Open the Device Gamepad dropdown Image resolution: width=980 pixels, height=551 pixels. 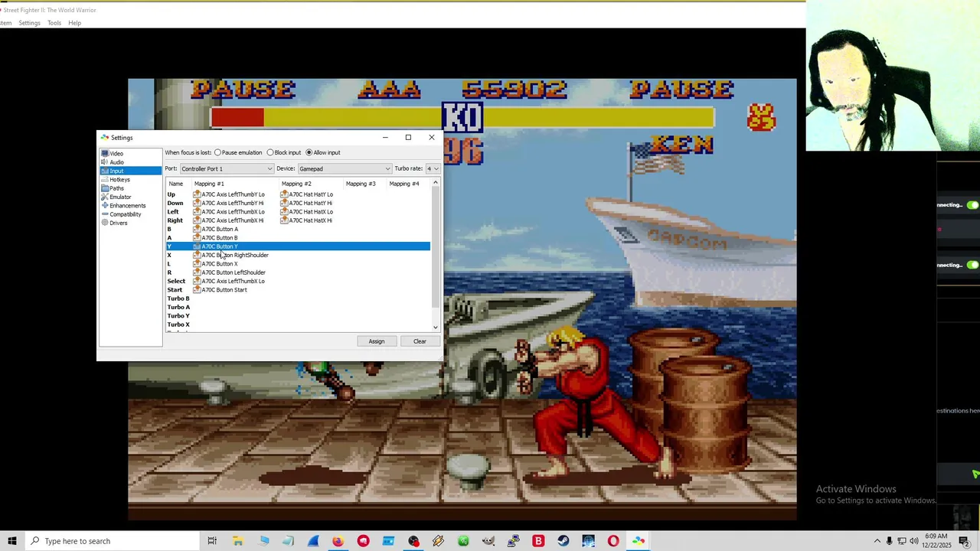(345, 168)
